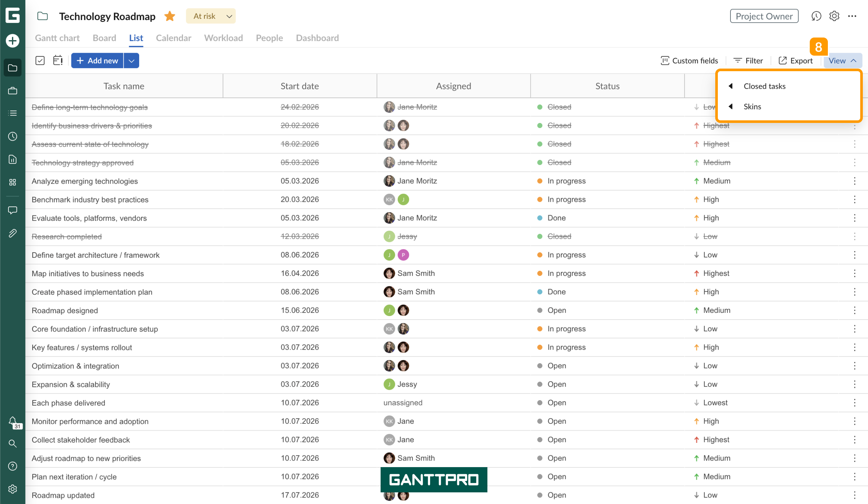The width and height of the screenshot is (868, 504).
Task: Open project settings gear in header
Action: 834,16
